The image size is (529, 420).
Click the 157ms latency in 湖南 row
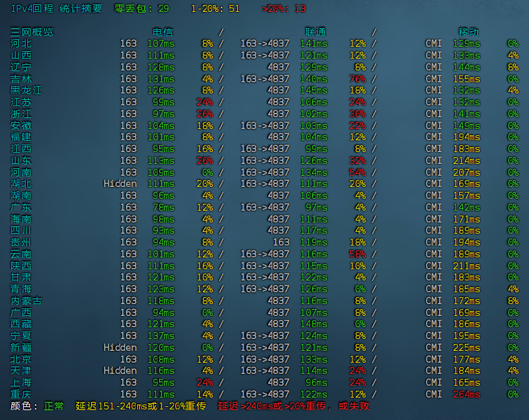click(466, 196)
